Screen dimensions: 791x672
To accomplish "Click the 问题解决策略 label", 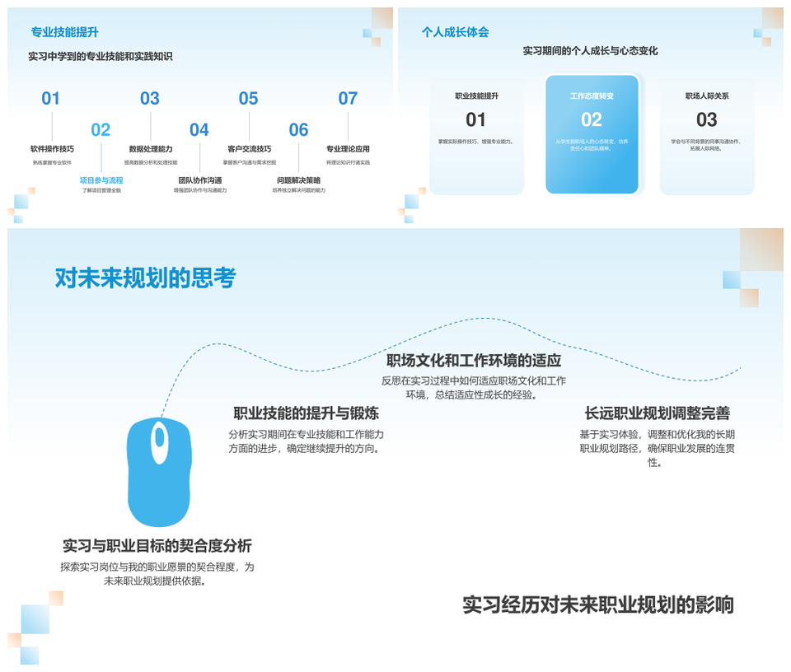I will tap(298, 180).
